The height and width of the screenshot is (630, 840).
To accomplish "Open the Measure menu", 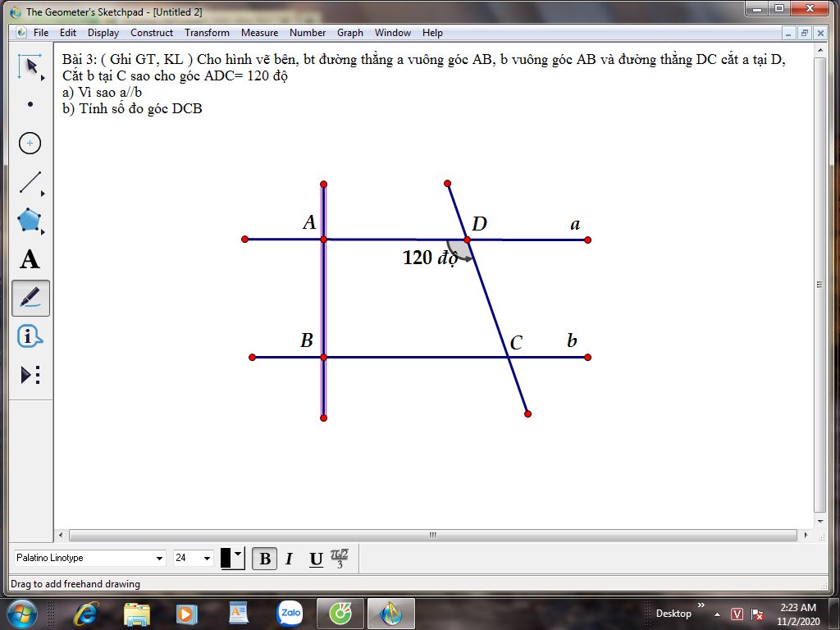I will pos(259,33).
